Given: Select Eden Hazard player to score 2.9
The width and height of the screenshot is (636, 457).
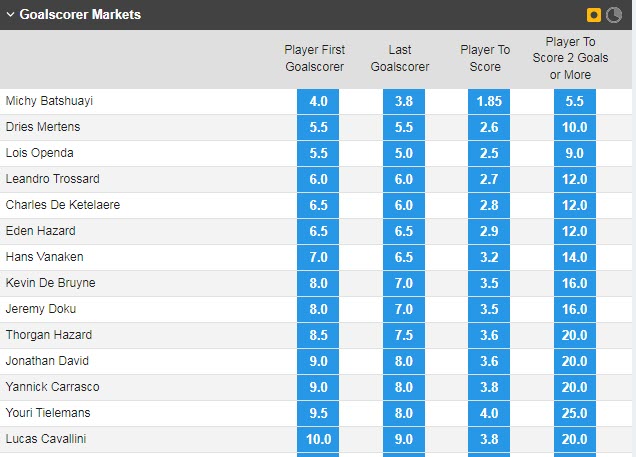Looking at the screenshot, I should [x=489, y=231].
